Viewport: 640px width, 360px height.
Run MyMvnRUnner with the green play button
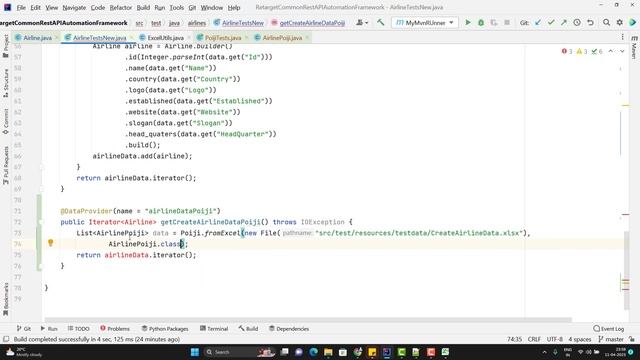click(x=468, y=23)
